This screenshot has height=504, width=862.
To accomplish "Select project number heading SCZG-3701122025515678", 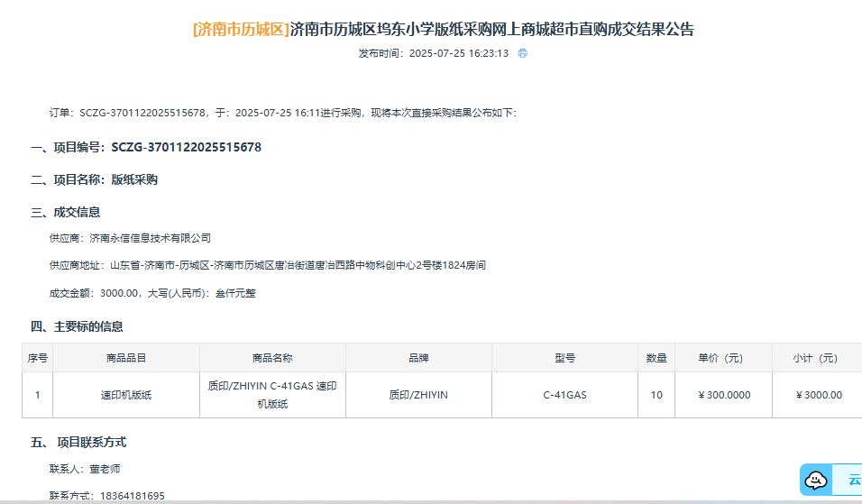I will (x=186, y=147).
